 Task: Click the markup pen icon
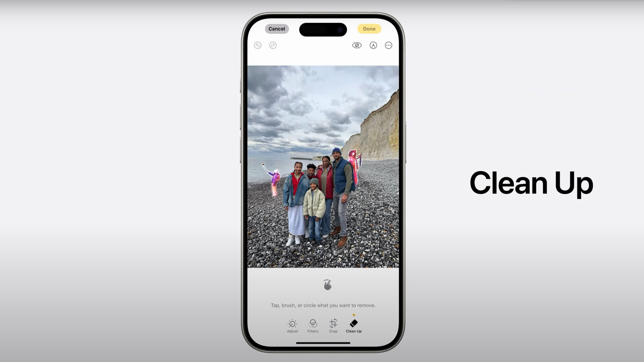pyautogui.click(x=373, y=45)
